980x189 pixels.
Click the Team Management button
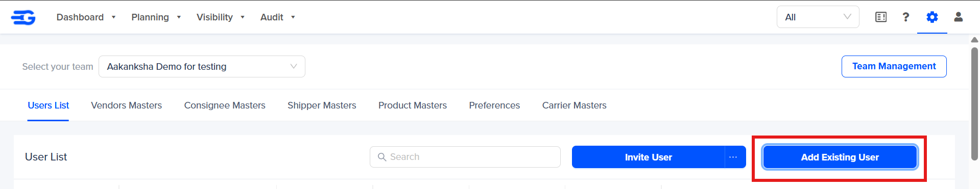(x=894, y=66)
